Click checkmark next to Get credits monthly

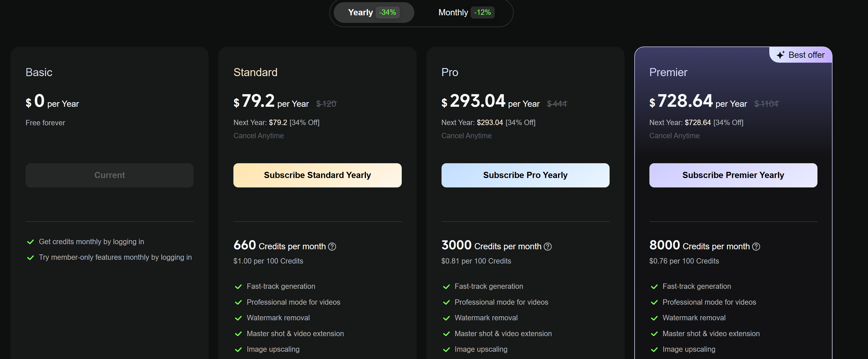click(30, 242)
